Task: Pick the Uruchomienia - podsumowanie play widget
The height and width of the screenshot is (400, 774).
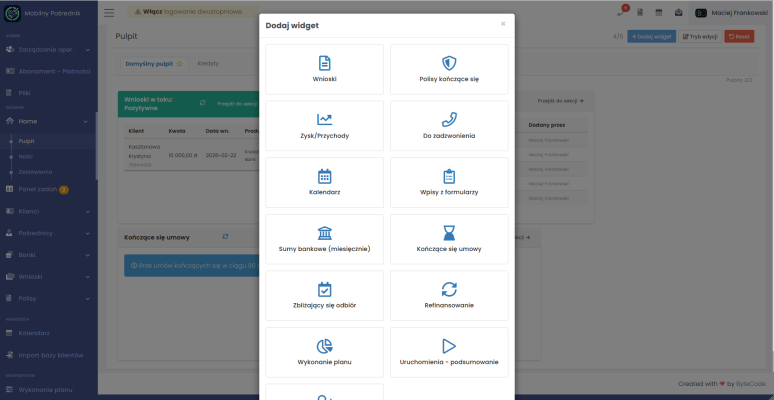Action: click(x=449, y=352)
